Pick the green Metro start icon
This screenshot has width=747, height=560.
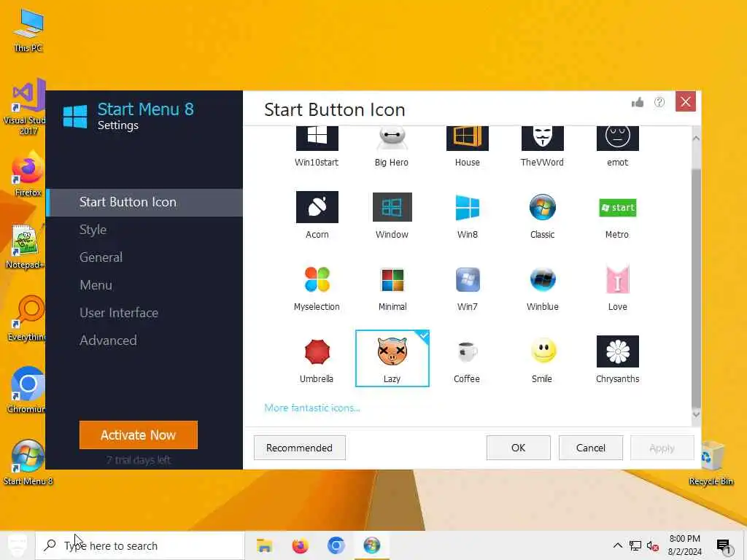pos(617,208)
